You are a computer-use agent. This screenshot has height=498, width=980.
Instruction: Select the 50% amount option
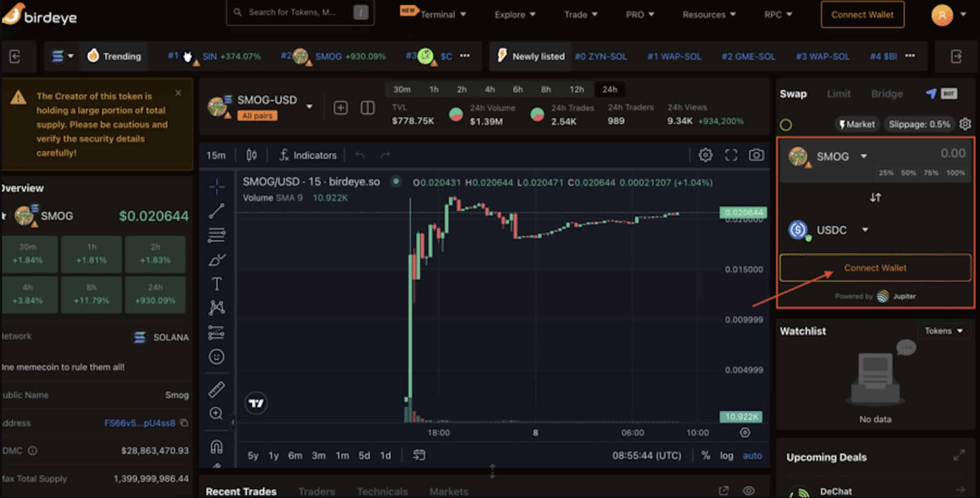[908, 173]
